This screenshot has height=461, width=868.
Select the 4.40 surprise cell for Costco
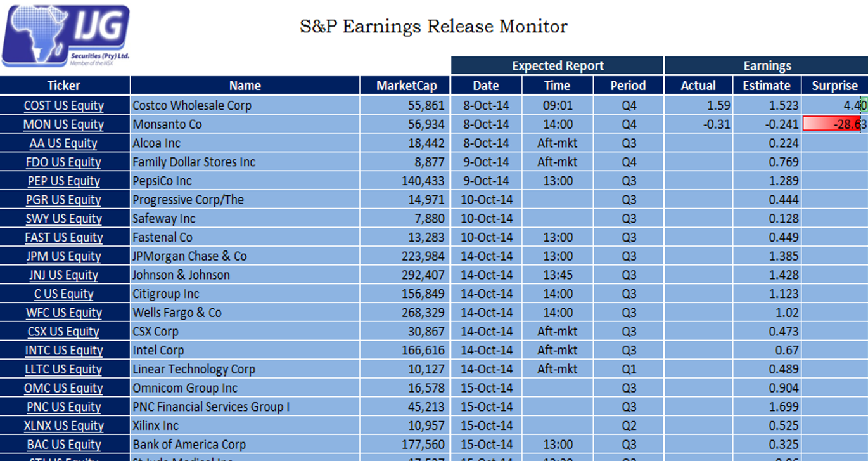(x=834, y=105)
